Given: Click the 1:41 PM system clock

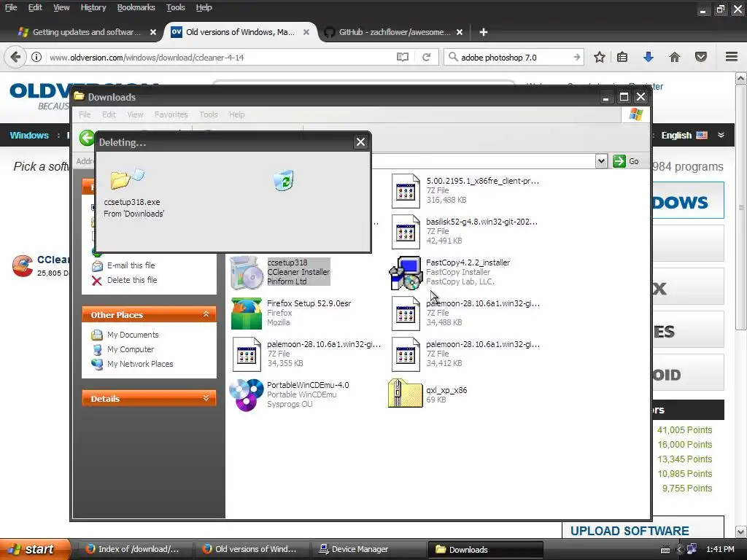Looking at the screenshot, I should (720, 549).
